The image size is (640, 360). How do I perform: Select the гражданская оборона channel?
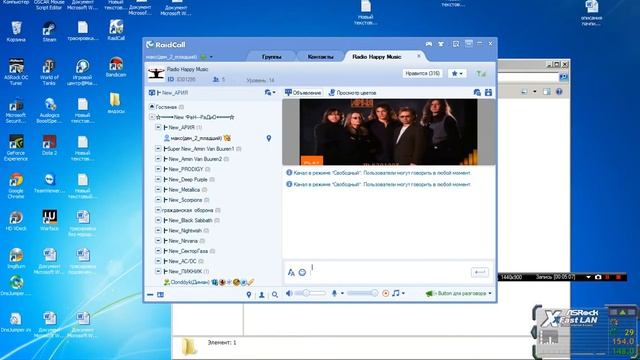pos(187,210)
